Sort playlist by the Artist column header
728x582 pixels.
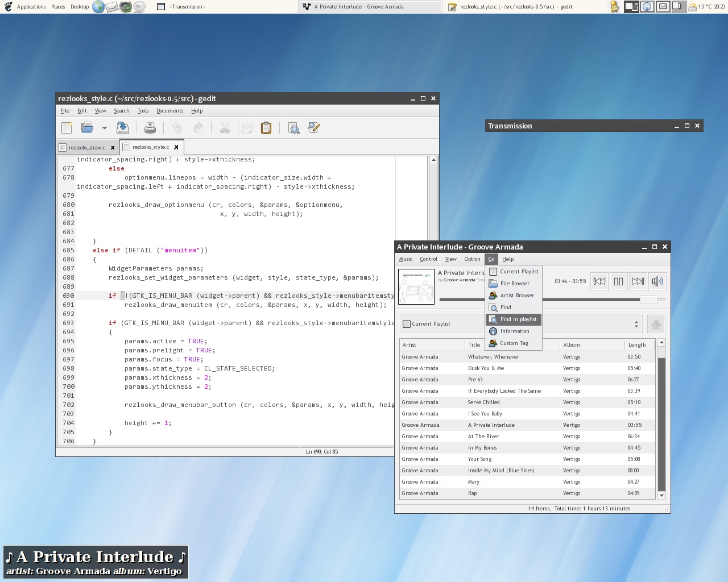click(432, 345)
